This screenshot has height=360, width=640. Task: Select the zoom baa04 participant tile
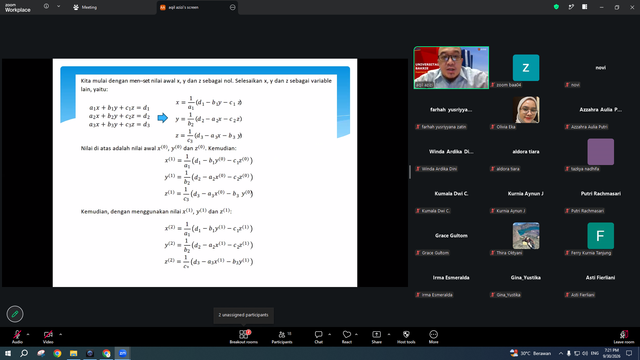[526, 67]
